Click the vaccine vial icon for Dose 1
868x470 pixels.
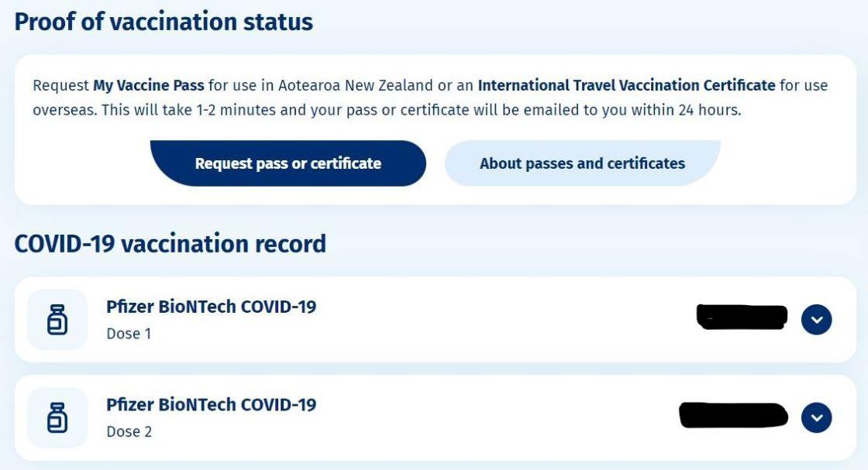[57, 320]
